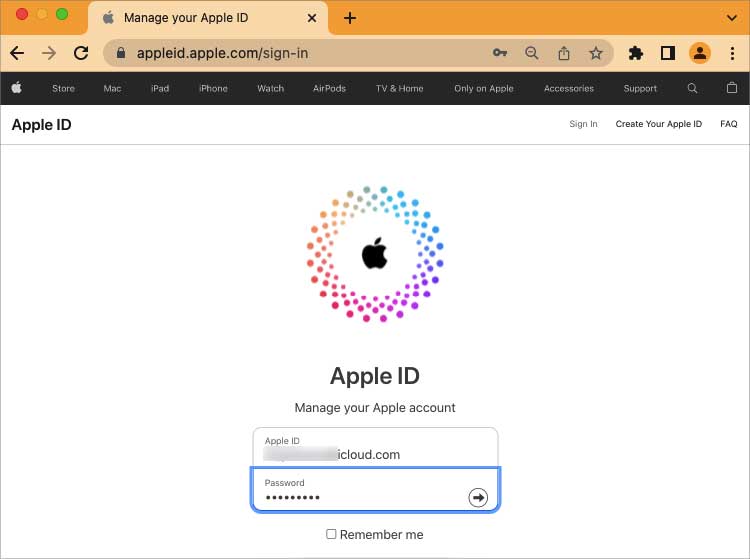Open the Watch menu item

(x=271, y=88)
